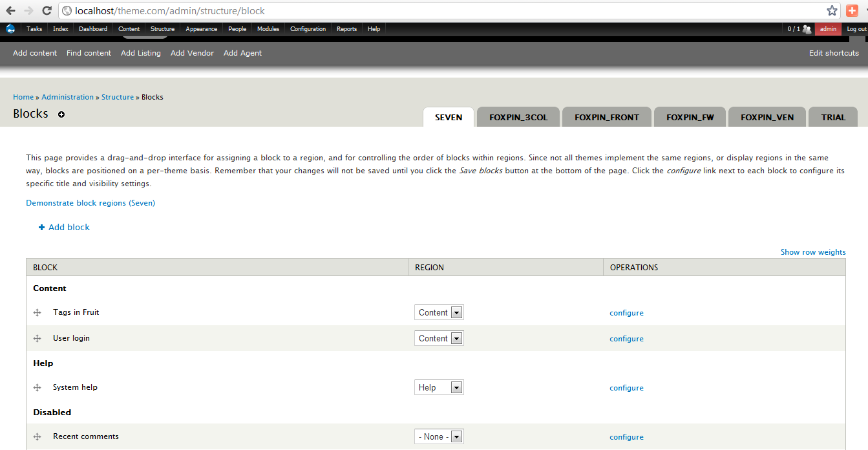The width and height of the screenshot is (868, 450).
Task: Click the Add Vendor shortcut
Action: [x=192, y=53]
